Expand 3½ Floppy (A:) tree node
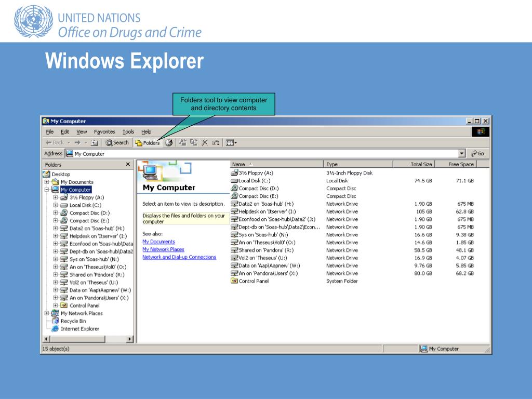 pos(55,197)
